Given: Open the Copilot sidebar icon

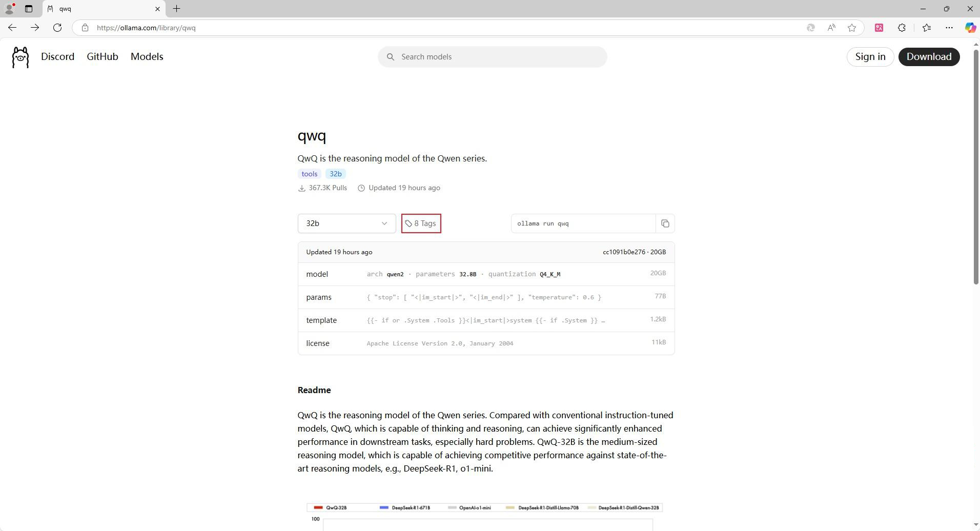Looking at the screenshot, I should [x=970, y=28].
